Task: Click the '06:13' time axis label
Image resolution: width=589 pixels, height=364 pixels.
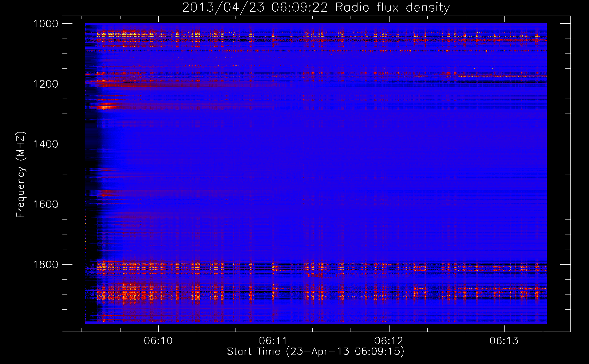Action: click(x=504, y=341)
